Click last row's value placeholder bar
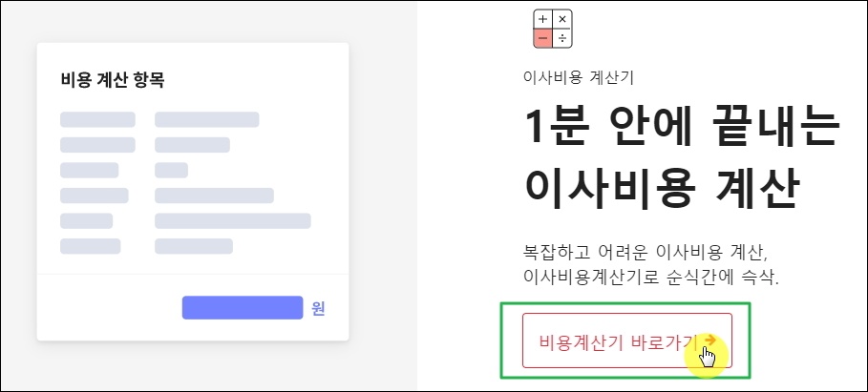Image resolution: width=868 pixels, height=392 pixels. (194, 247)
